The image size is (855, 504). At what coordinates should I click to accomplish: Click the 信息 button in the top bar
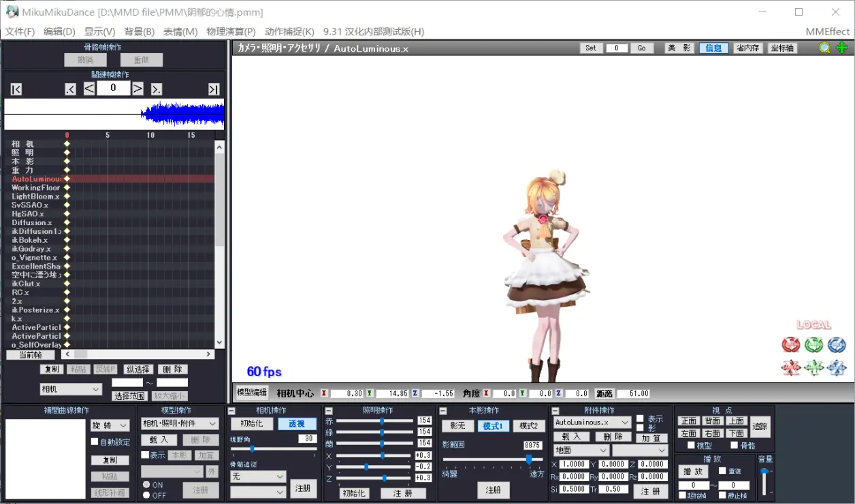tap(713, 48)
